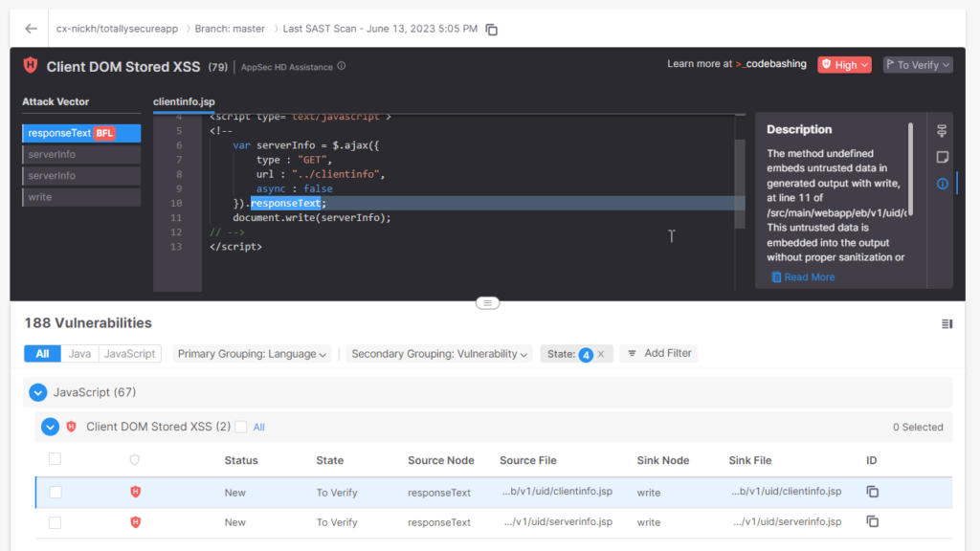This screenshot has width=980, height=551.
Task: Open the Read More description link
Action: coord(803,276)
